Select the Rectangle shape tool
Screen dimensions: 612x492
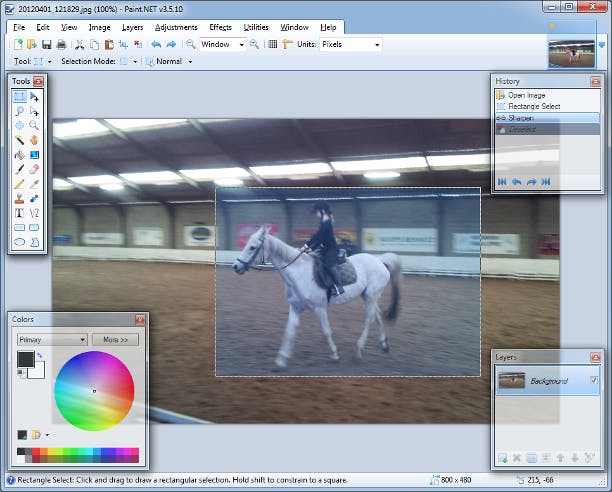coord(20,227)
